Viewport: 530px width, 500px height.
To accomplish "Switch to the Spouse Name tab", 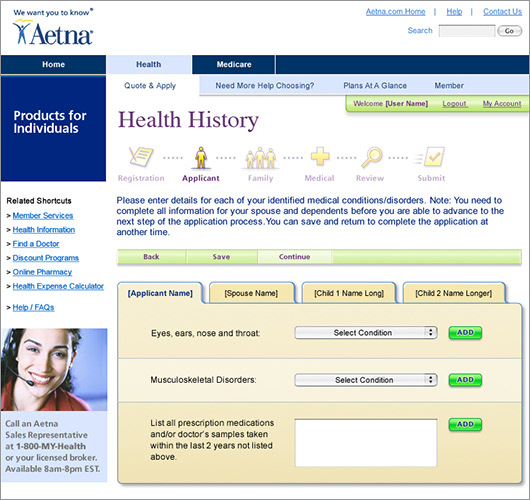I will [251, 293].
